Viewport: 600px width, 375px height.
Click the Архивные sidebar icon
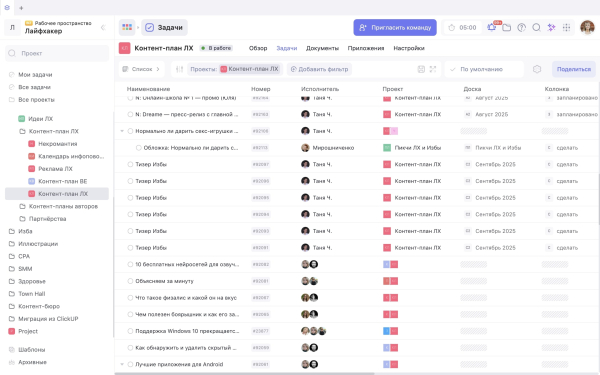tap(11, 362)
